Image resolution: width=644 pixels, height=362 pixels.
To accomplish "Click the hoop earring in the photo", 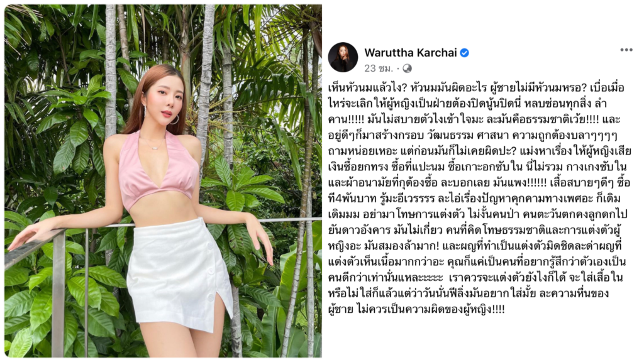I will click(x=174, y=119).
